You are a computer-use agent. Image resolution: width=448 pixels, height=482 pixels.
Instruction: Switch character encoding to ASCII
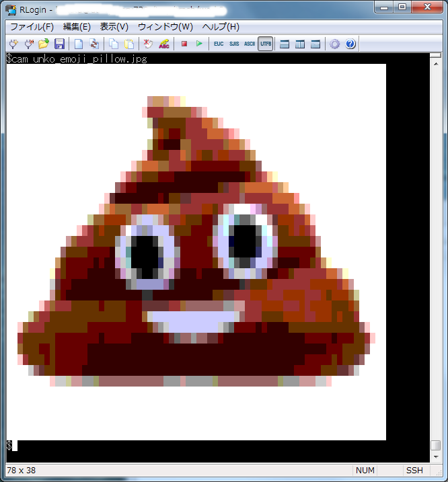250,44
